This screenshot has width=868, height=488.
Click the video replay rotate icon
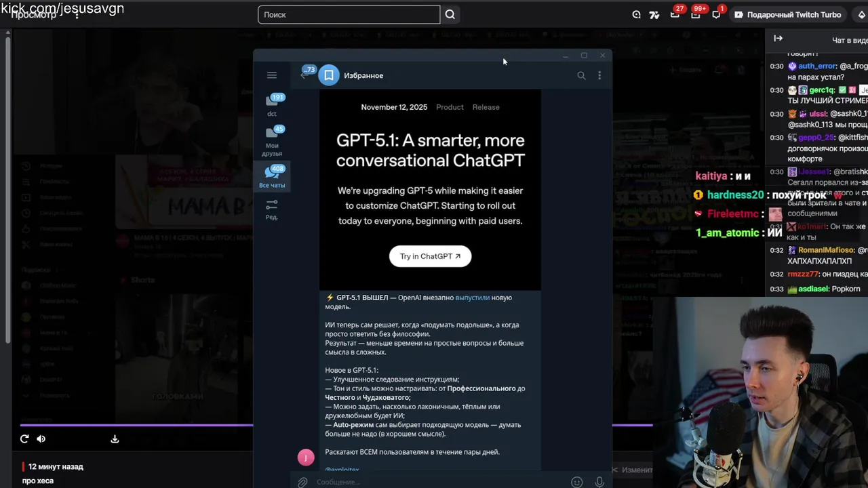click(24, 439)
